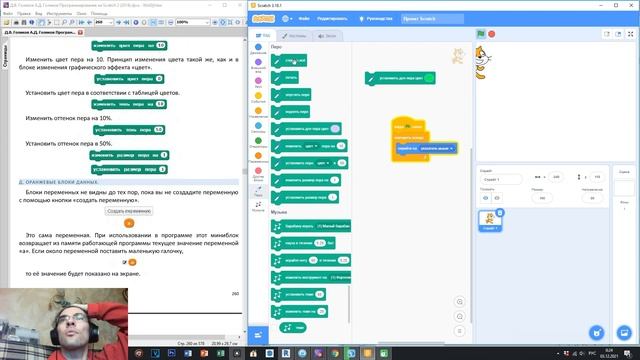Select the Variables block category circle
The height and width of the screenshot is (360, 640).
click(258, 156)
